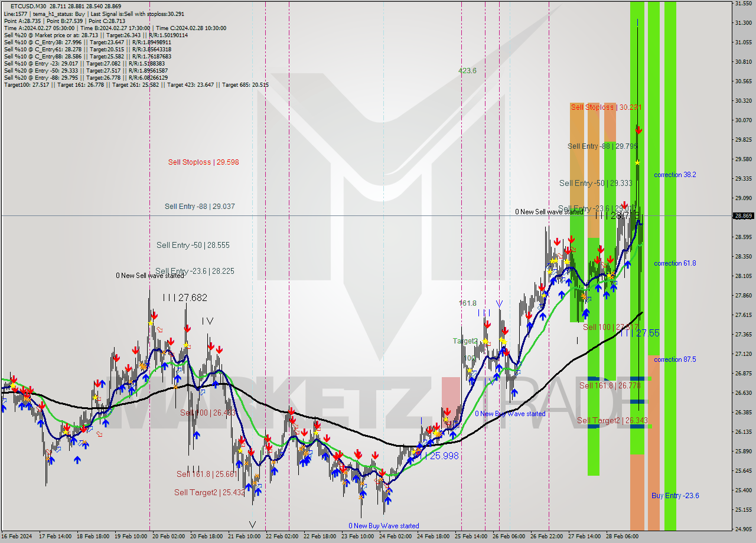Click the 'Sell Entry -50 | 28.555' label

[x=193, y=245]
